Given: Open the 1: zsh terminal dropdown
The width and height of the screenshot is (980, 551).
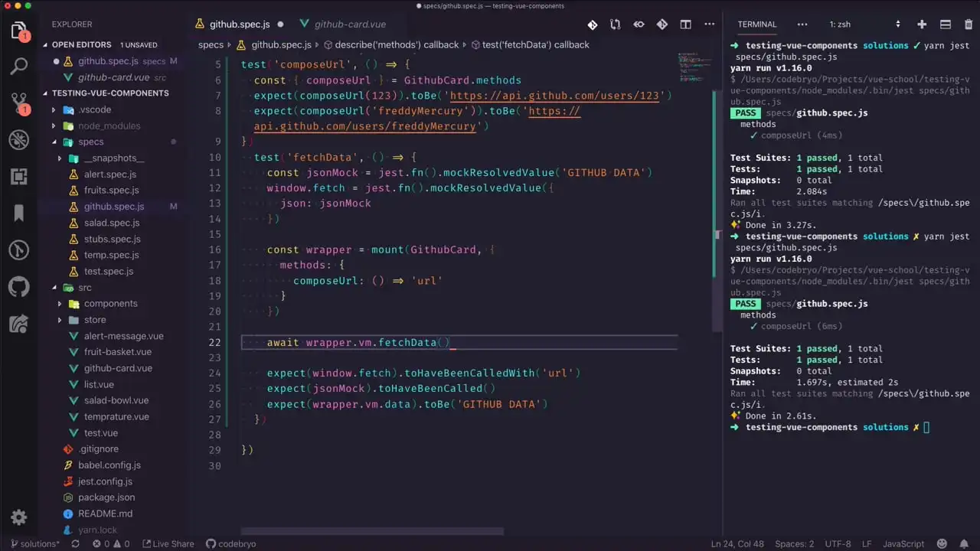Looking at the screenshot, I should coord(866,24).
